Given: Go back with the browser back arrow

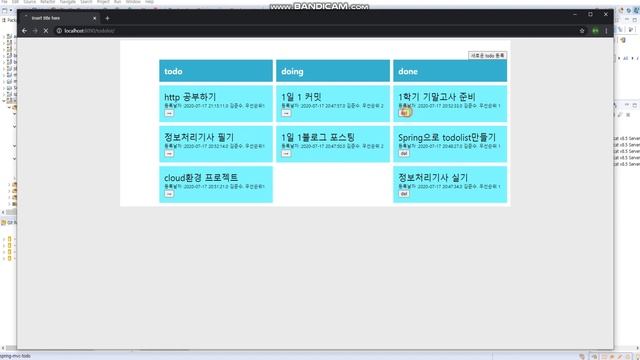Looking at the screenshot, I should click(x=24, y=31).
